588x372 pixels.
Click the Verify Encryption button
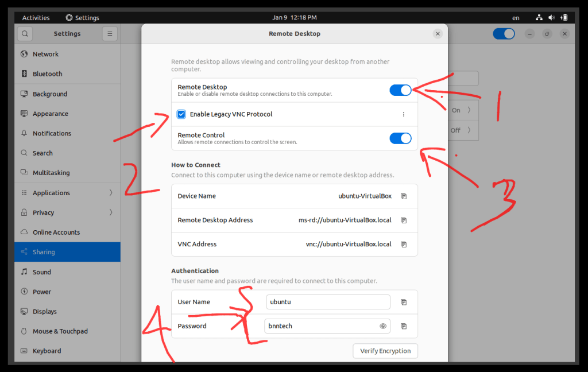pyautogui.click(x=385, y=351)
